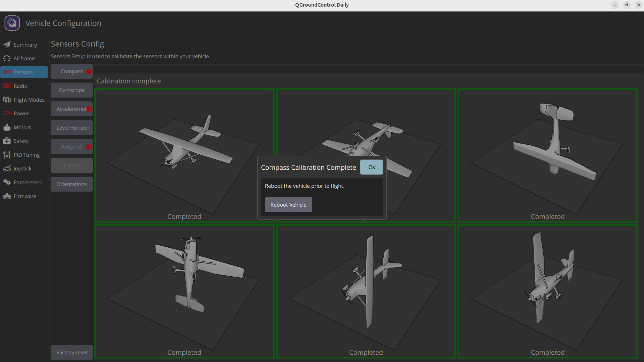Open Flight Modes waveform icon
644x362 pixels.
[7, 100]
